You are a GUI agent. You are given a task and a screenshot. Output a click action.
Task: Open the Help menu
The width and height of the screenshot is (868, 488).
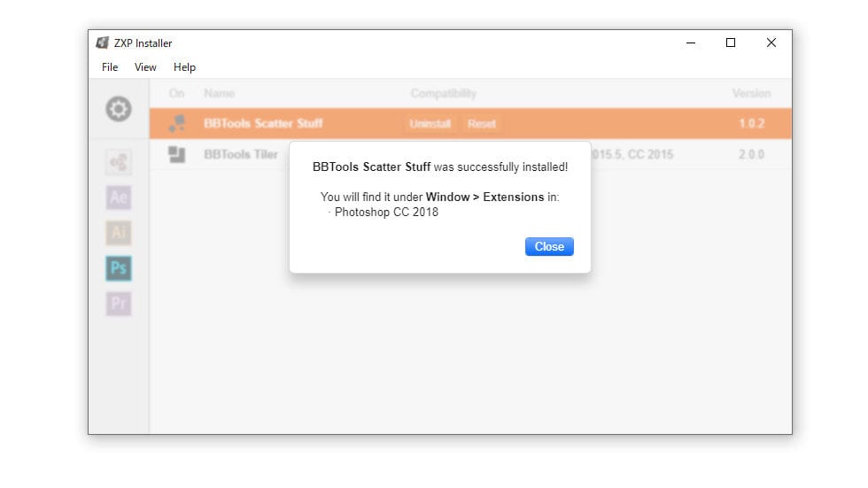[184, 67]
